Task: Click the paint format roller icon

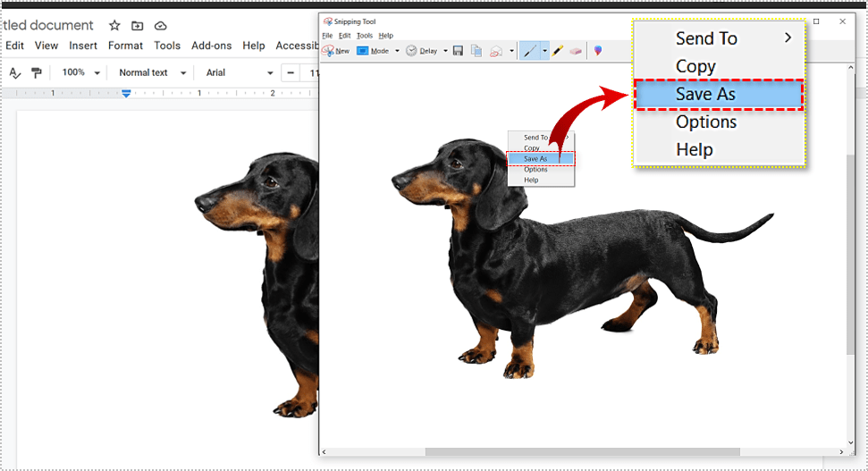Action: pyautogui.click(x=37, y=72)
